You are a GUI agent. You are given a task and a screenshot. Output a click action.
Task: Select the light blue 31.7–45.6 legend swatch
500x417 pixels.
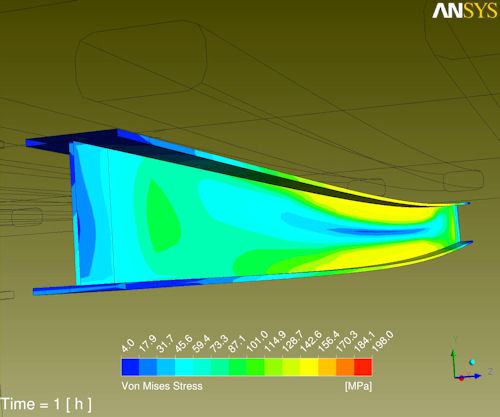166,367
